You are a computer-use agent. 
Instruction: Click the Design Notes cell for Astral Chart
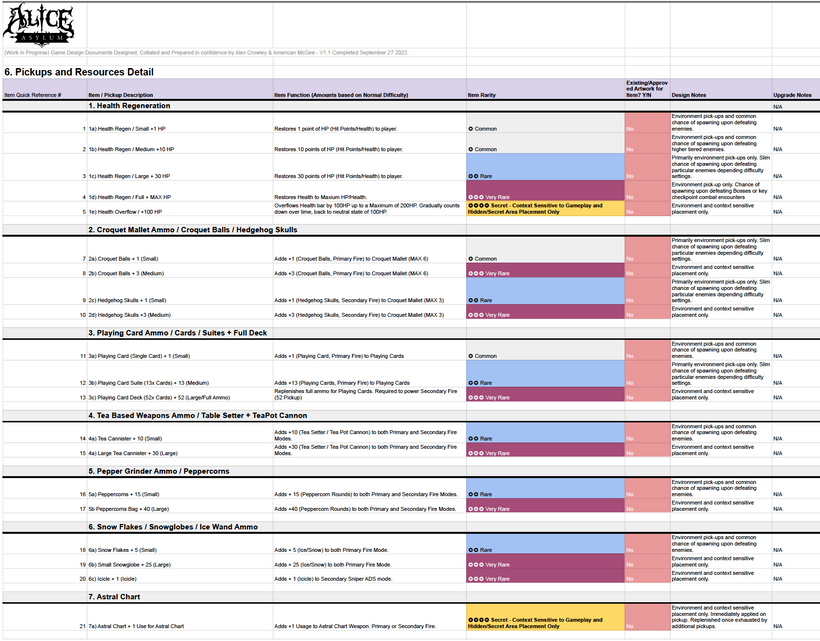pyautogui.click(x=721, y=617)
